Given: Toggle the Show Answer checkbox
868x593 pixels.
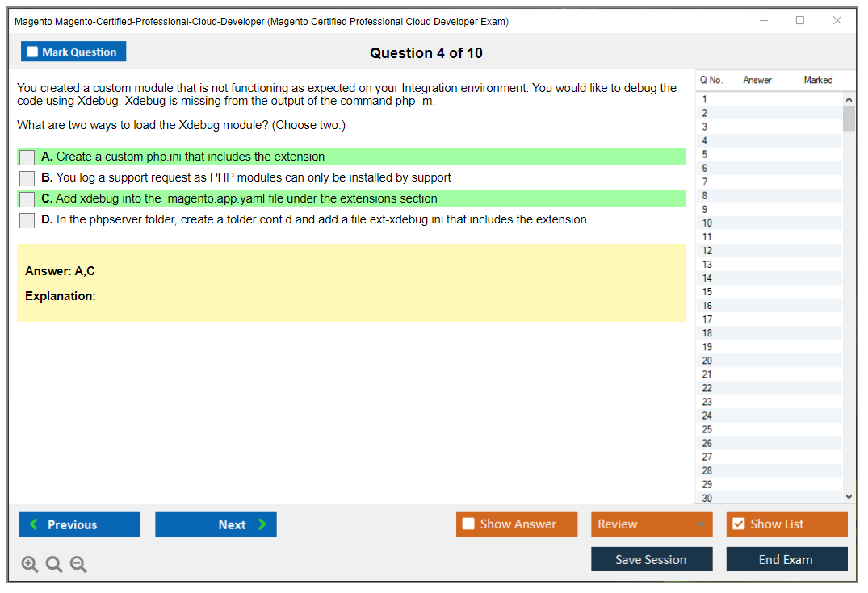Looking at the screenshot, I should (x=468, y=524).
